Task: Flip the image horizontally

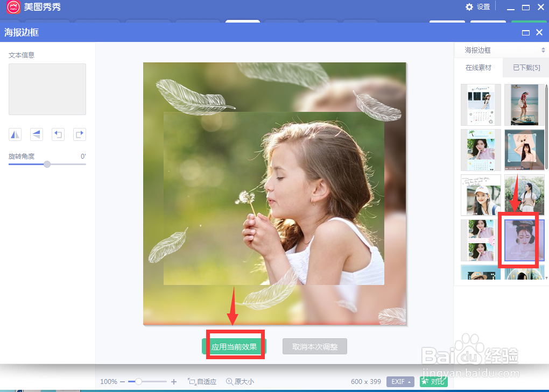Action: [x=15, y=134]
